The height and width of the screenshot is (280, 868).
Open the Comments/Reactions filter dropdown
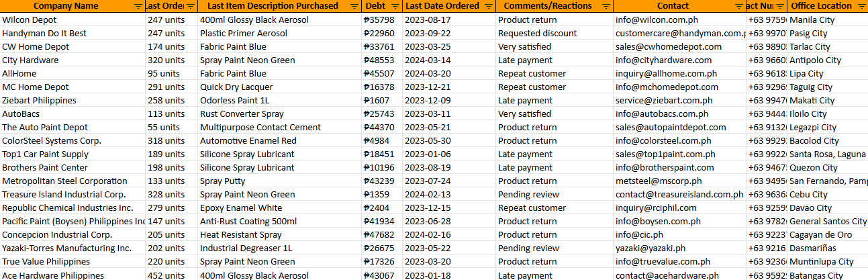pos(606,6)
